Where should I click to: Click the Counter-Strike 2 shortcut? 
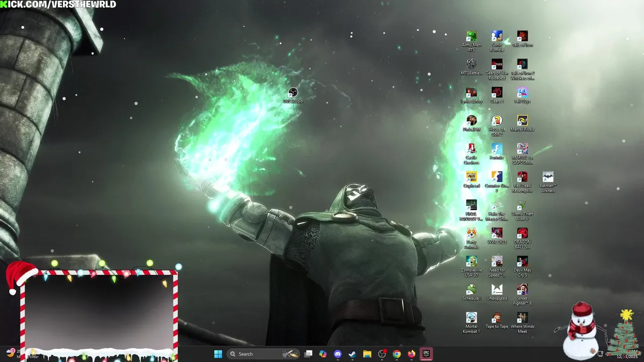tap(497, 182)
